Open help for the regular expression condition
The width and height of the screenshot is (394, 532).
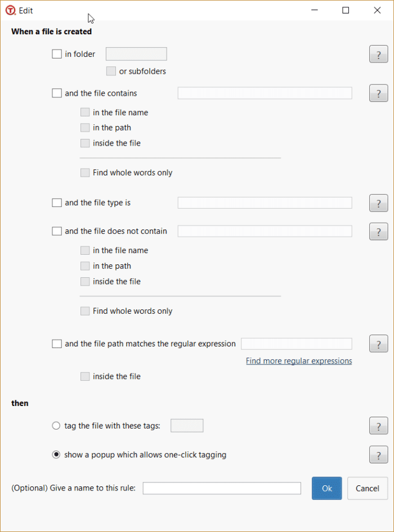[378, 344]
